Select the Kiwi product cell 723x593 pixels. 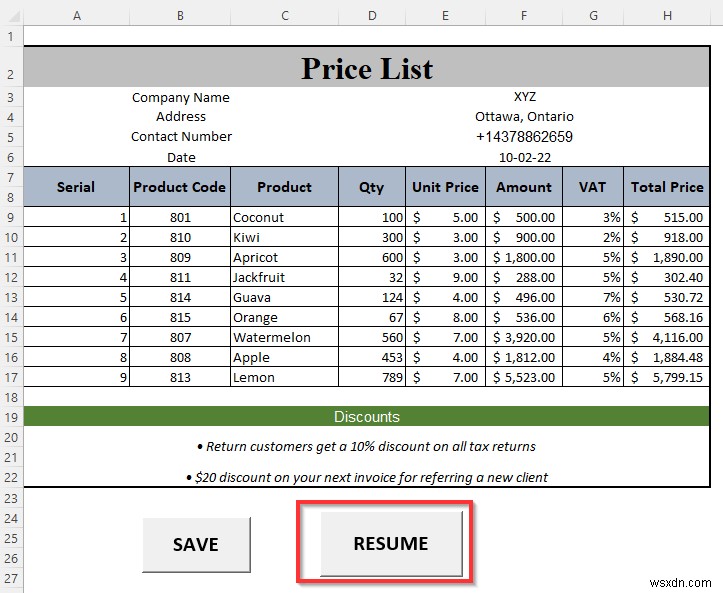[284, 237]
